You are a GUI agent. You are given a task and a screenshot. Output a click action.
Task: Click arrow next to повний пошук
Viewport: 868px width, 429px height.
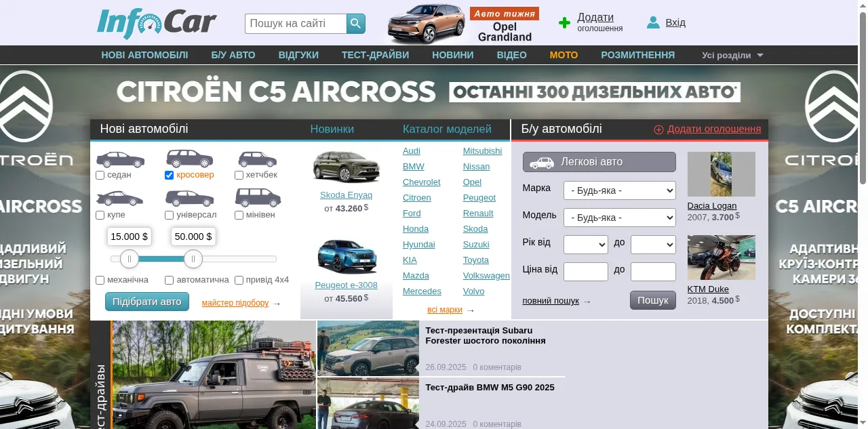tap(587, 302)
